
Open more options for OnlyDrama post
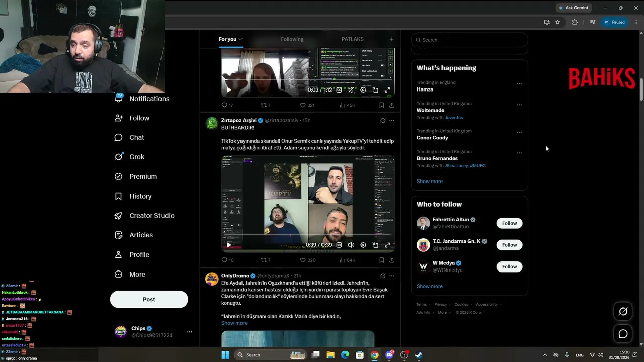392,276
